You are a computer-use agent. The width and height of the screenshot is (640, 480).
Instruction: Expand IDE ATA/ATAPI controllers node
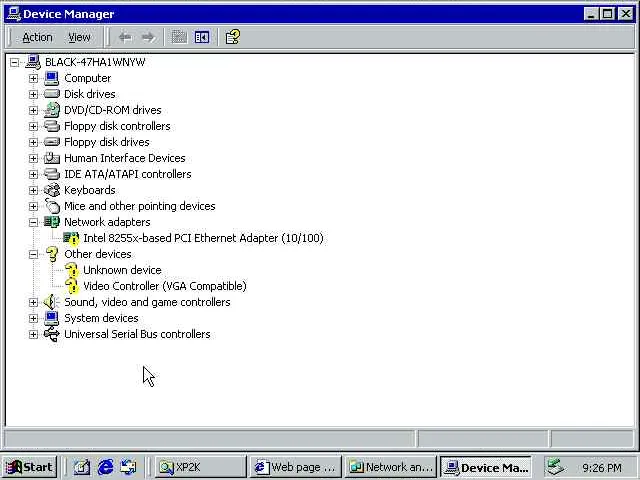point(33,174)
